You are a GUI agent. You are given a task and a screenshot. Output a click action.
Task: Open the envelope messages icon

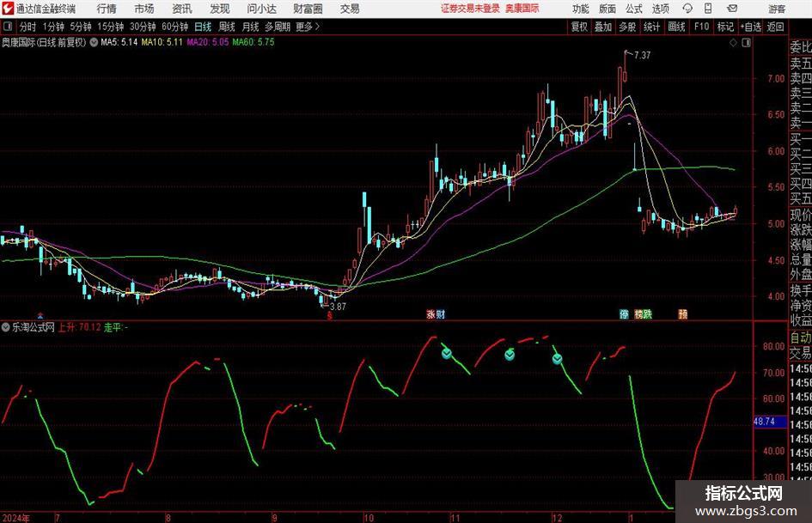(x=732, y=9)
